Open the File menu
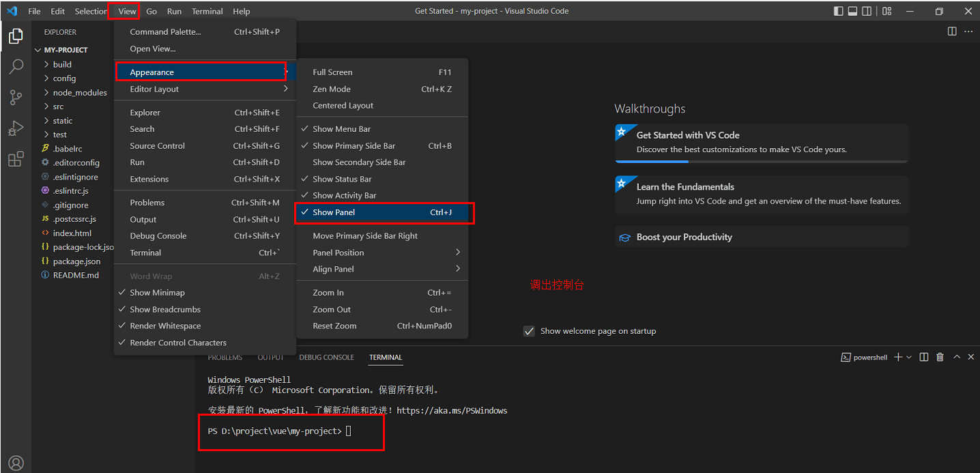This screenshot has height=473, width=980. [34, 11]
